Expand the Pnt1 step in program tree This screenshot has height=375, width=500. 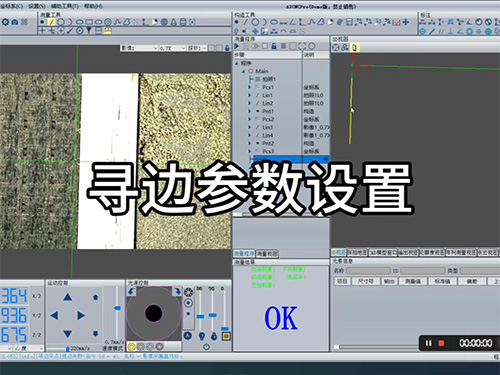[250, 111]
